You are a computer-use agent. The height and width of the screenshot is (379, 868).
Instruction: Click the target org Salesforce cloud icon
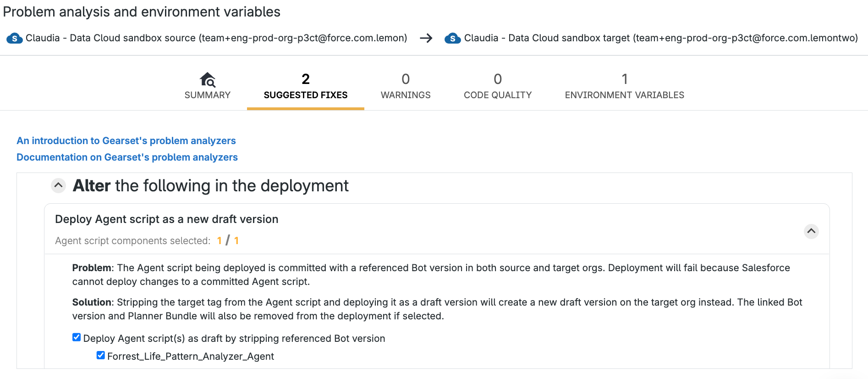coord(453,39)
